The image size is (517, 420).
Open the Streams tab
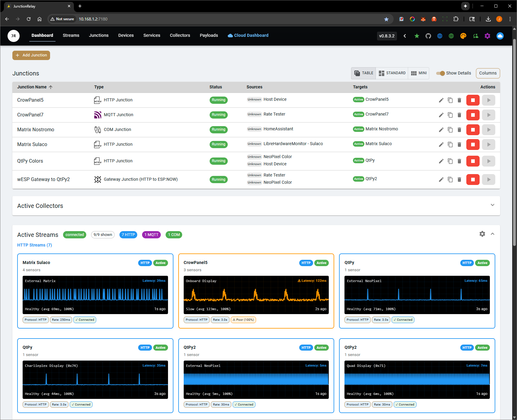(x=71, y=35)
